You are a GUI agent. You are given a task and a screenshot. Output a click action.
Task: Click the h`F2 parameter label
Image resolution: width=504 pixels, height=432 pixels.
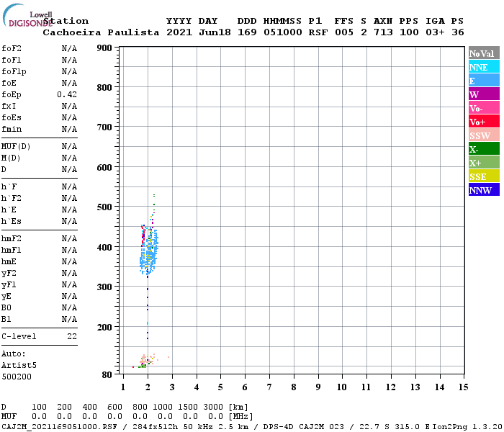click(x=12, y=199)
